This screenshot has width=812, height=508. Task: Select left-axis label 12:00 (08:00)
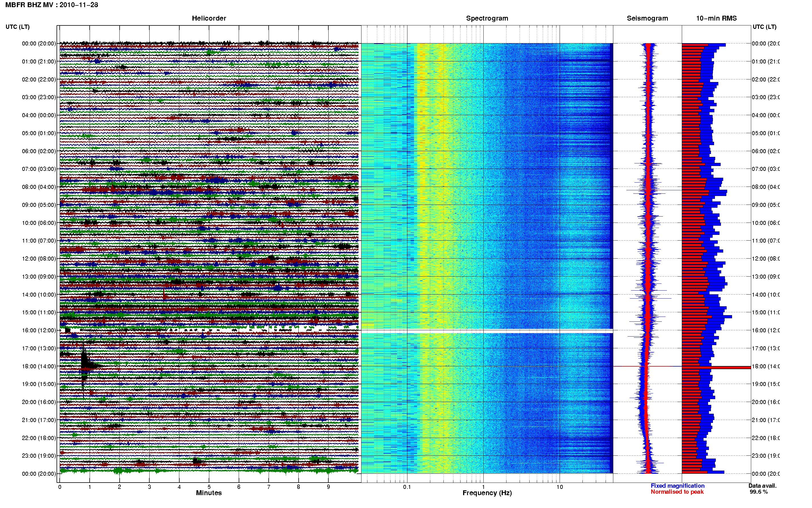(x=39, y=258)
